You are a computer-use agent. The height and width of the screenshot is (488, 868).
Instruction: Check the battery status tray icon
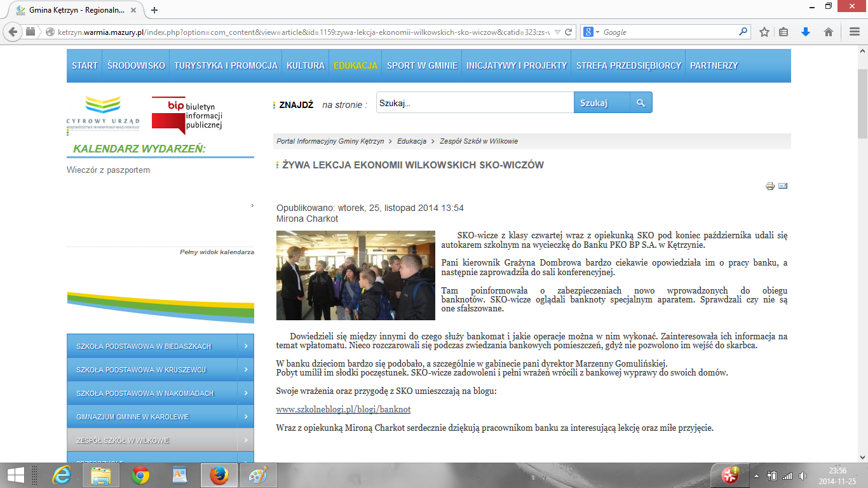coord(773,476)
